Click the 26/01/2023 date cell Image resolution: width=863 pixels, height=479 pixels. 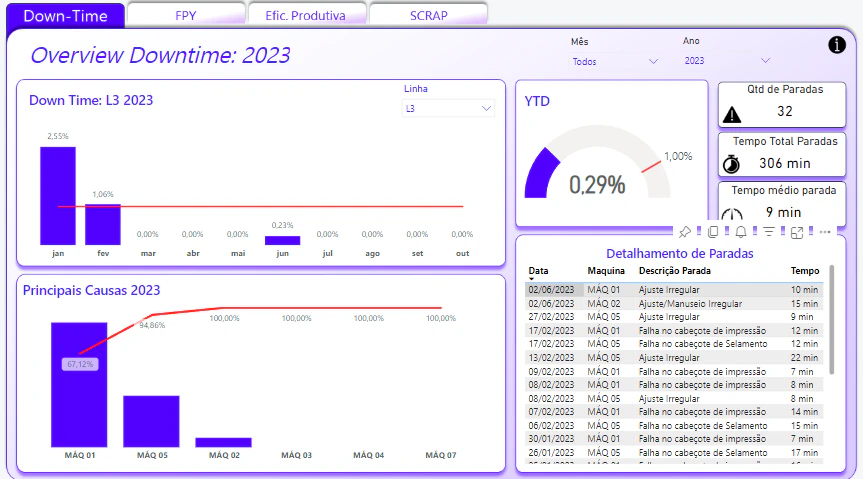pyautogui.click(x=551, y=453)
